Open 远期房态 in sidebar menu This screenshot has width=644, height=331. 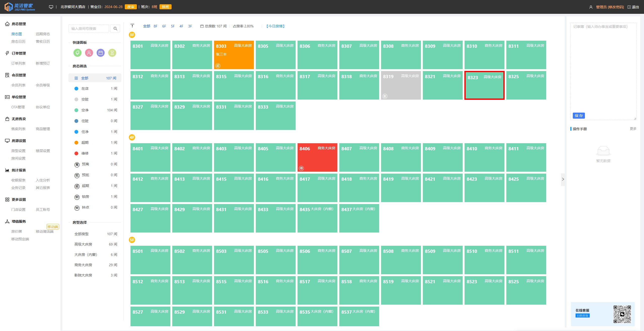point(43,34)
